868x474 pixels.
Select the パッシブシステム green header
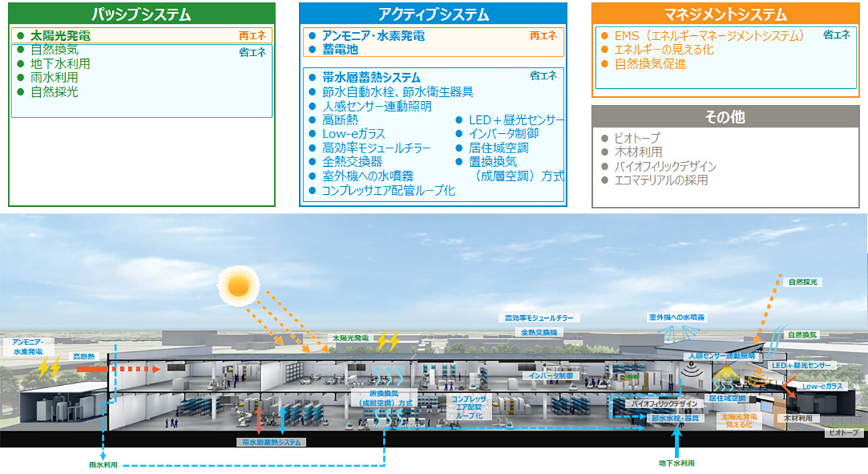(x=141, y=14)
